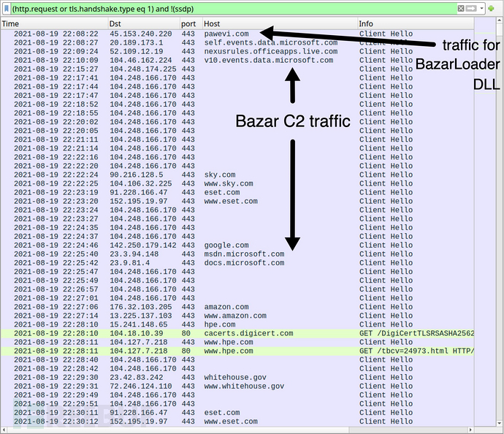Select the eset.com packet at 22:23:19

tap(237, 192)
